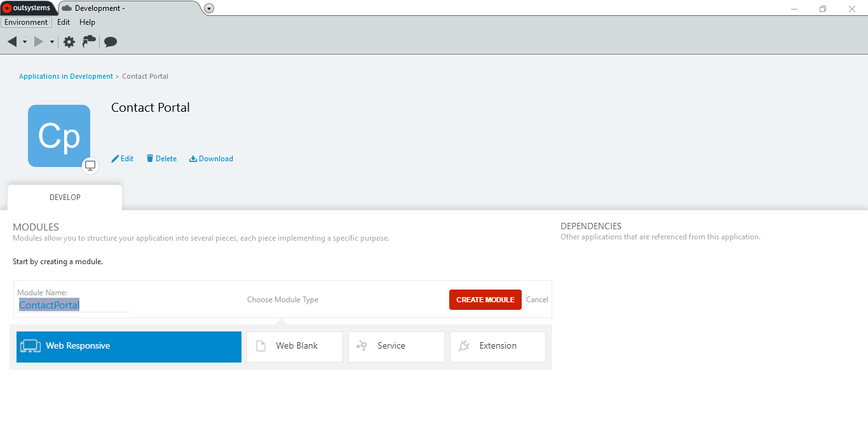Choose the Web Responsive module type
The height and width of the screenshot is (447, 868).
tap(129, 347)
